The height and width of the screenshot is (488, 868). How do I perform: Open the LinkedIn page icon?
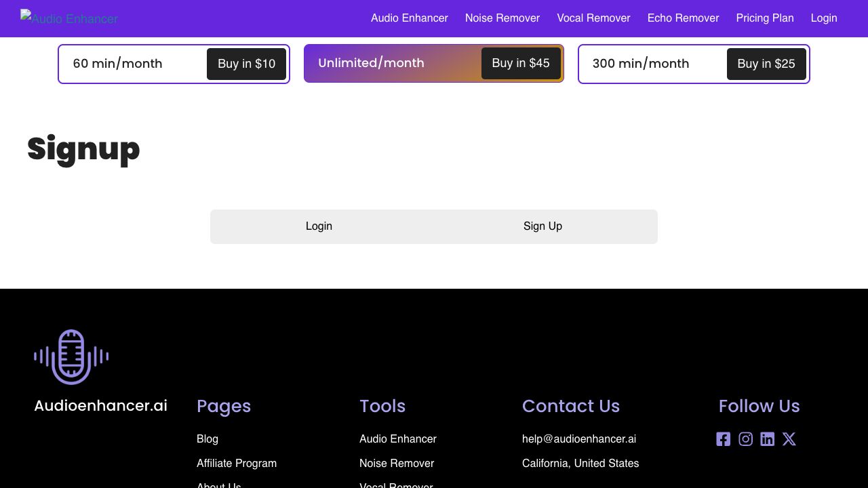point(767,439)
